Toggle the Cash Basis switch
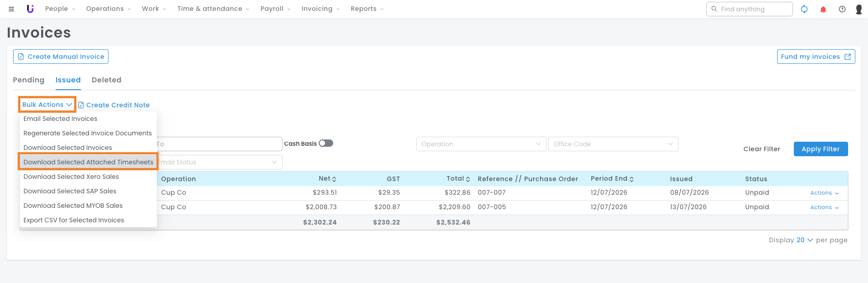868x283 pixels. (326, 143)
